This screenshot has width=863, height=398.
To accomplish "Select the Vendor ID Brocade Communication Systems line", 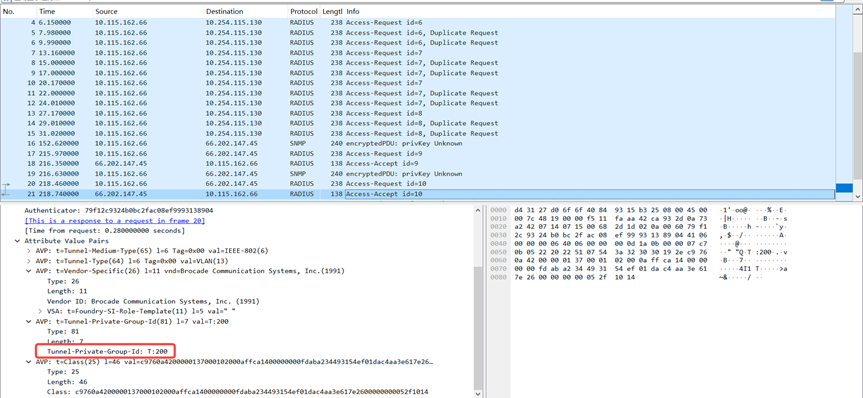I will [153, 301].
